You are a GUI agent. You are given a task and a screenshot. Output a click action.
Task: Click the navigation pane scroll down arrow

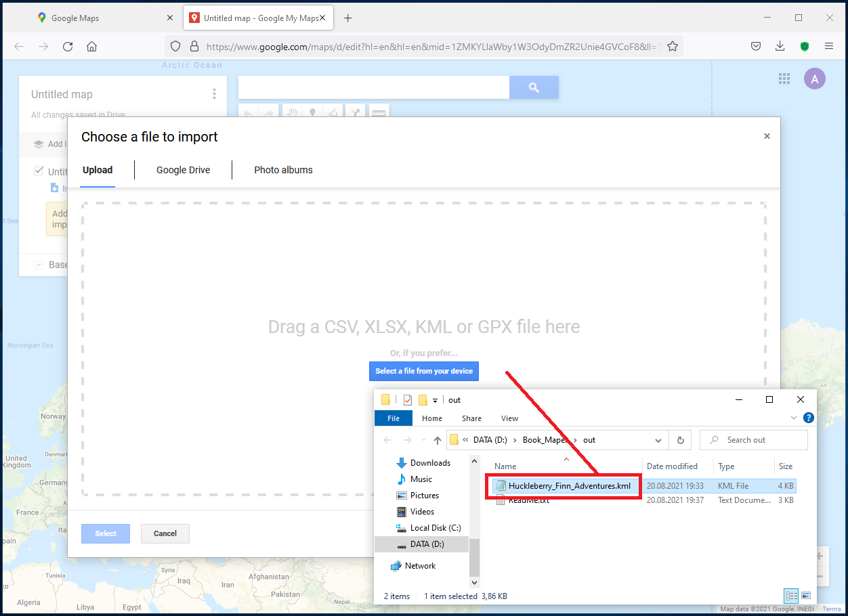pyautogui.click(x=474, y=582)
